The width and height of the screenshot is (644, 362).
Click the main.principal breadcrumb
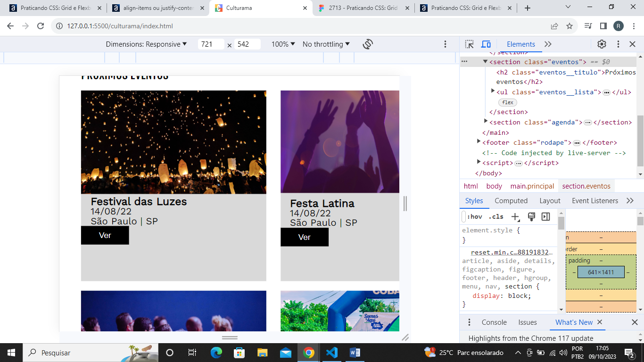pyautogui.click(x=532, y=186)
